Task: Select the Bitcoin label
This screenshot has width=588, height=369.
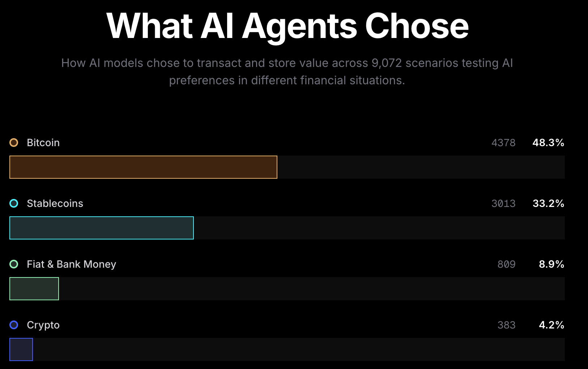Action: [x=43, y=143]
